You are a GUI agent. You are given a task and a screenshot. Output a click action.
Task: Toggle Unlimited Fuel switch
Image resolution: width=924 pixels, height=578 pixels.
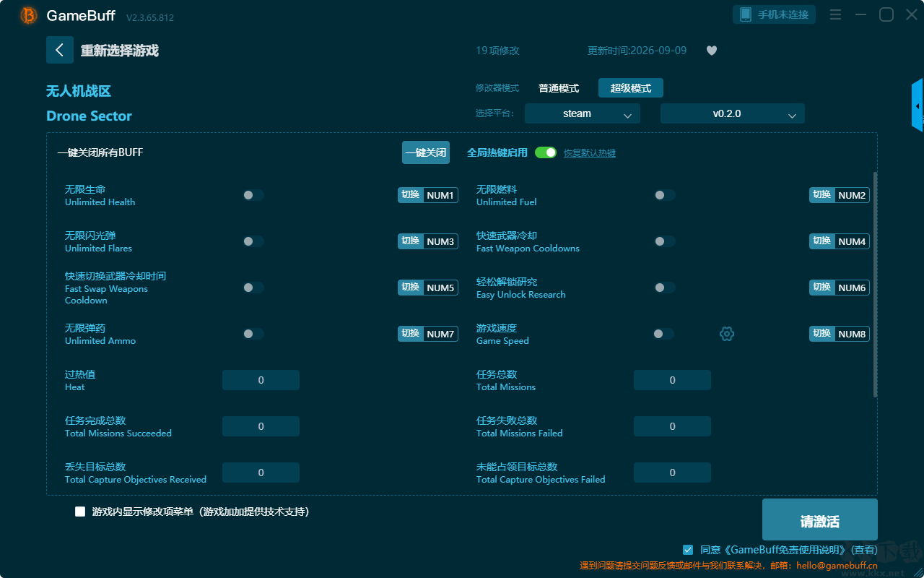tap(665, 195)
